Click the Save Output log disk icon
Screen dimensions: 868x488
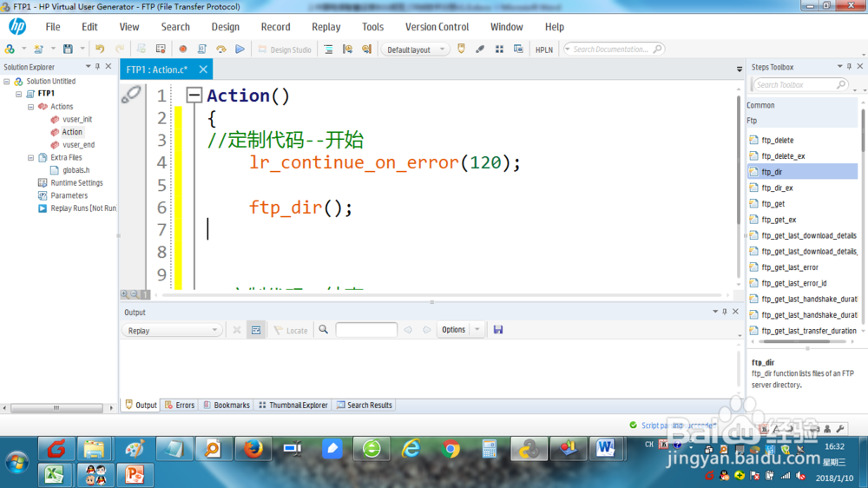[498, 330]
